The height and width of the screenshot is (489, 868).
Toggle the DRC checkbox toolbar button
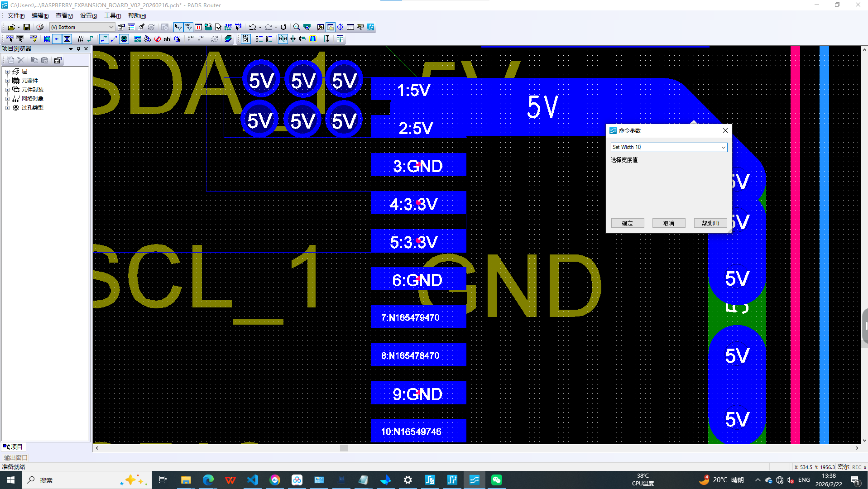[x=245, y=39]
